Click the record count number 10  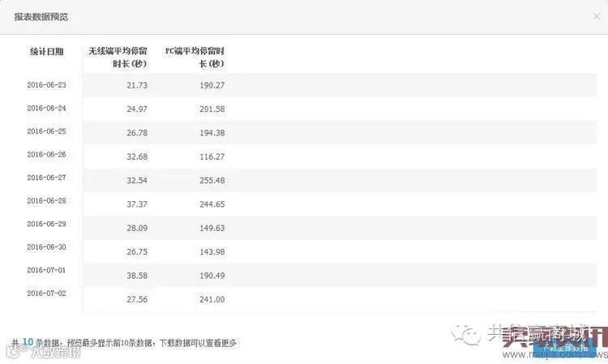tap(28, 342)
